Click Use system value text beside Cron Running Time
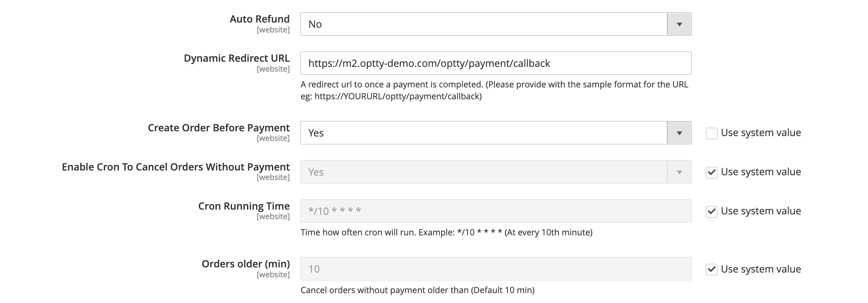868x303 pixels. pyautogui.click(x=760, y=211)
